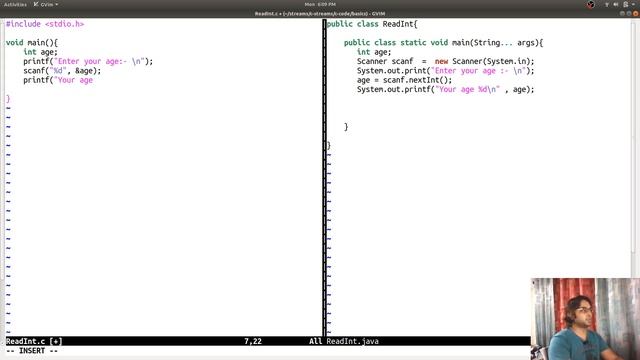Open the clock showing Mon 6:09 PM

point(320,4)
